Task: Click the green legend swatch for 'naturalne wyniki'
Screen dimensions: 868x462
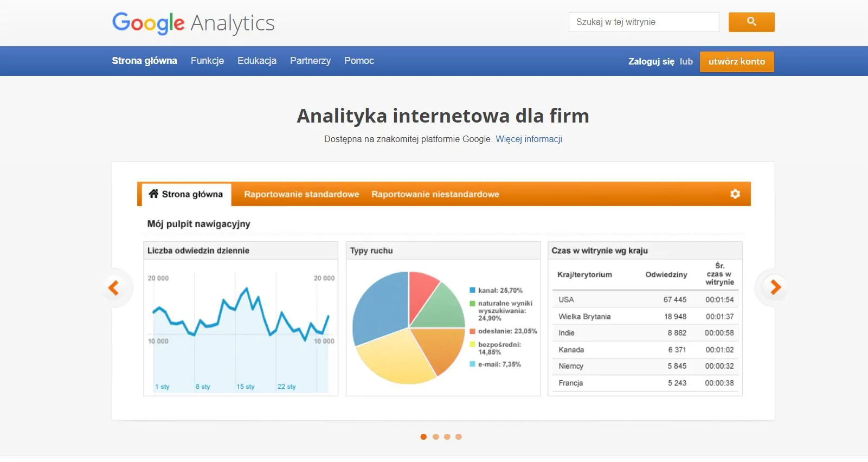Action: click(x=472, y=303)
